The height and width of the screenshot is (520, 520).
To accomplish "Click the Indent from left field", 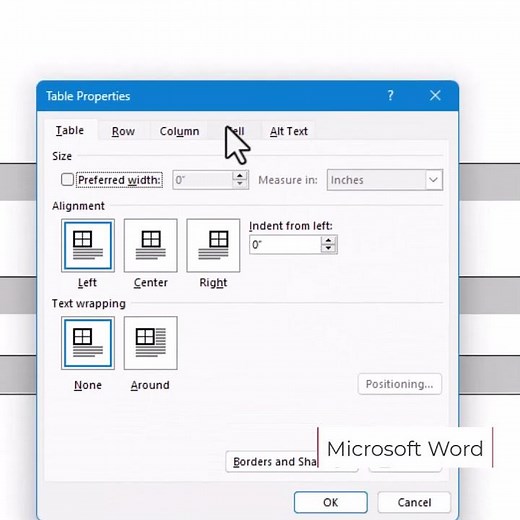I will coord(285,245).
